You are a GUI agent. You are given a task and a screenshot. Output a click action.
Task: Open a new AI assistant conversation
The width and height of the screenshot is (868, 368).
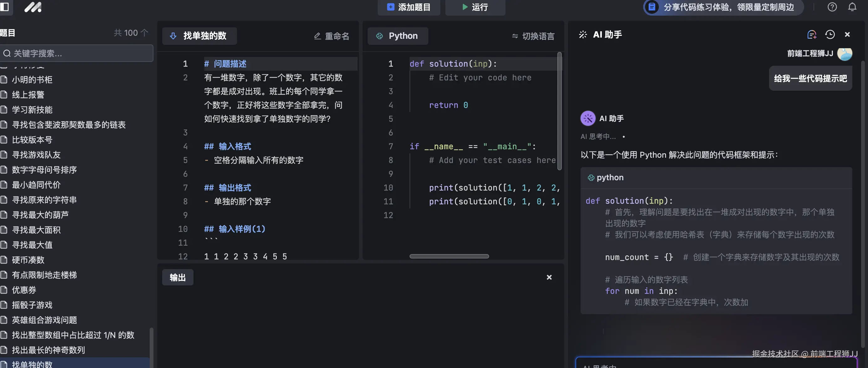coord(812,34)
